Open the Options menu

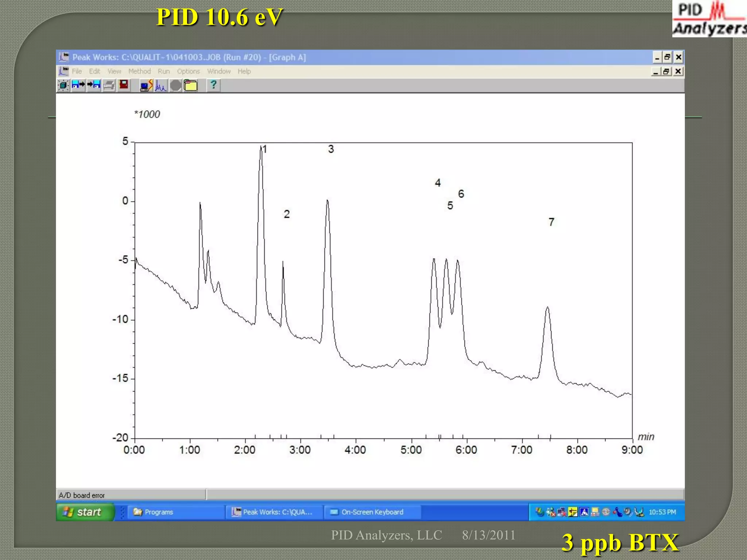click(x=188, y=71)
